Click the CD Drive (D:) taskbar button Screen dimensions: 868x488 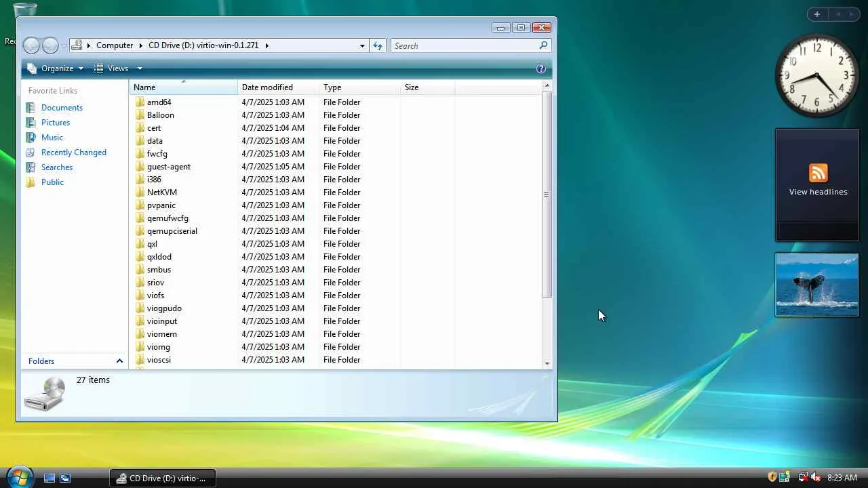[163, 478]
